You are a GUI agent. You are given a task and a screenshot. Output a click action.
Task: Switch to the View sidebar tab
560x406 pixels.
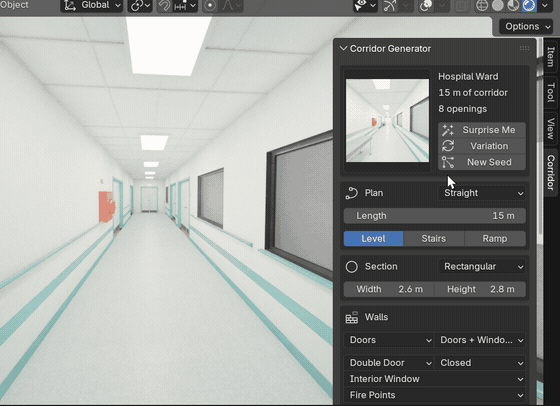click(550, 129)
